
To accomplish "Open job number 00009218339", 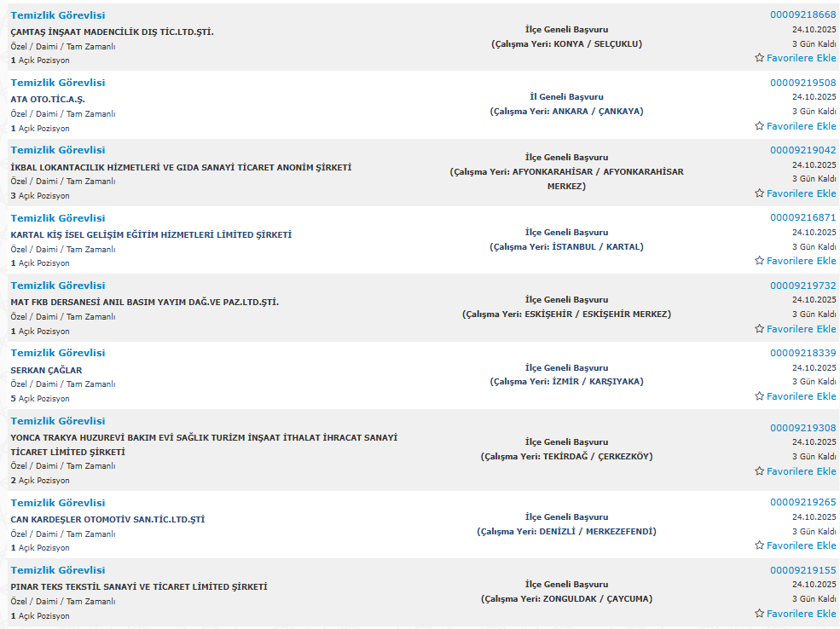I will click(802, 353).
